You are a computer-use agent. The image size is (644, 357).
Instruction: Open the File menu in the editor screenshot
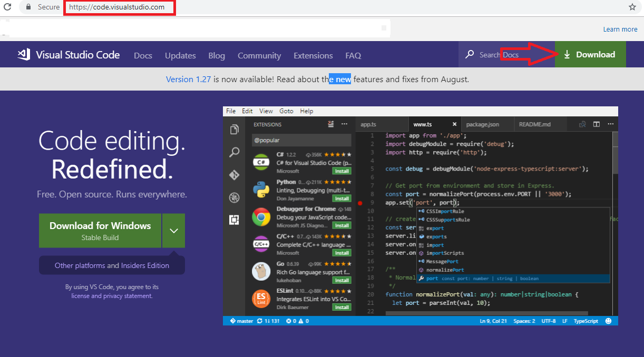[x=231, y=111]
